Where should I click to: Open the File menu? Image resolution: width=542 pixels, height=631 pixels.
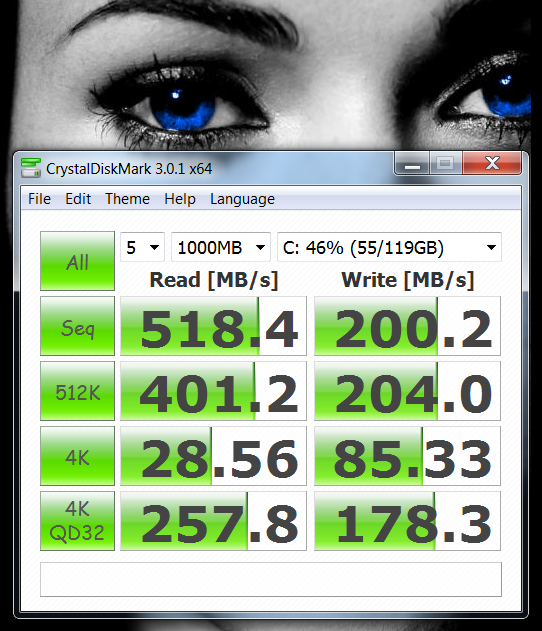39,199
